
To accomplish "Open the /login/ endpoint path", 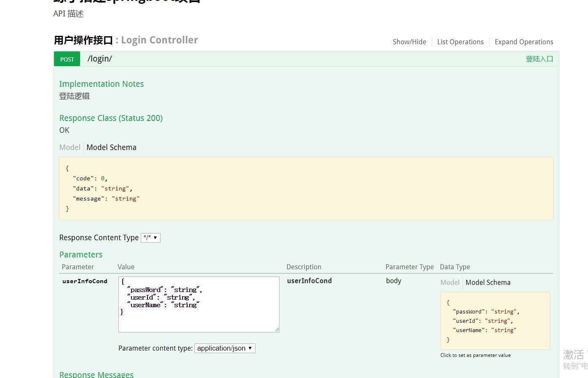I will point(100,59).
